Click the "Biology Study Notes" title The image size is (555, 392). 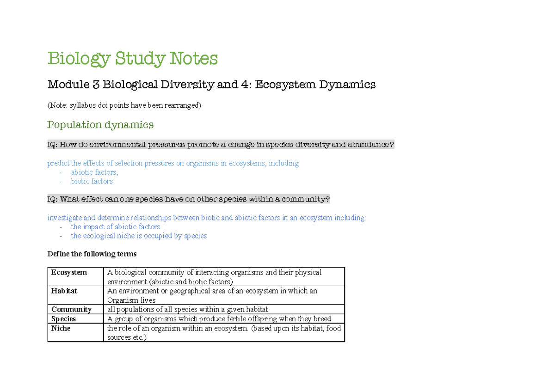(x=132, y=58)
